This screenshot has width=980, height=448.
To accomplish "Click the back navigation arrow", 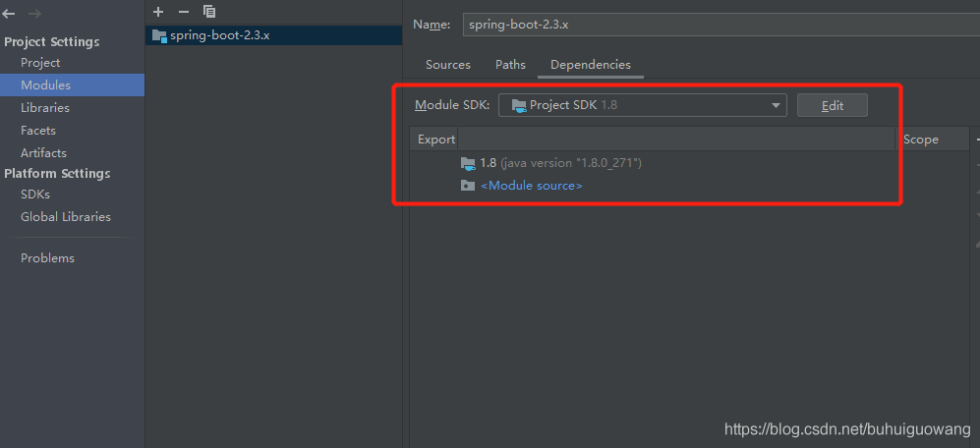I will click(9, 15).
